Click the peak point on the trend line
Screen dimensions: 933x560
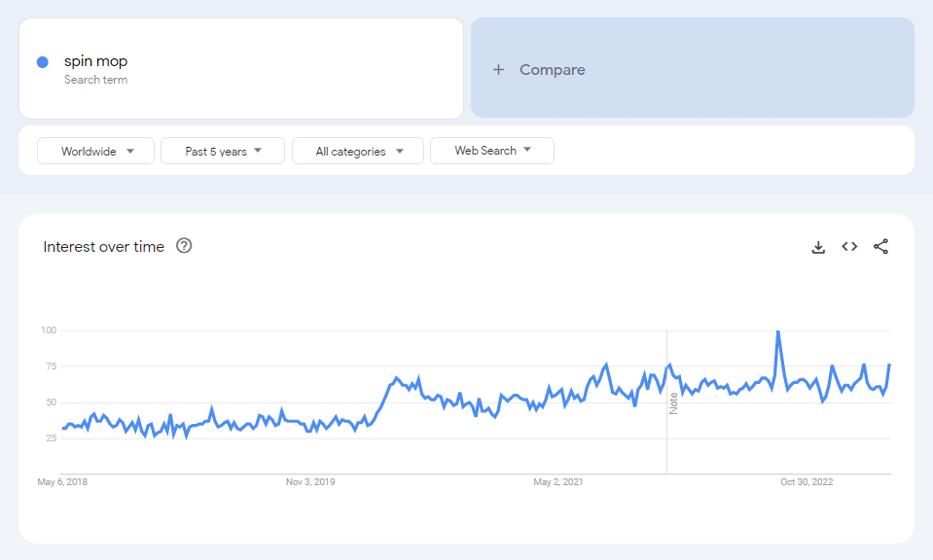pyautogui.click(x=776, y=331)
